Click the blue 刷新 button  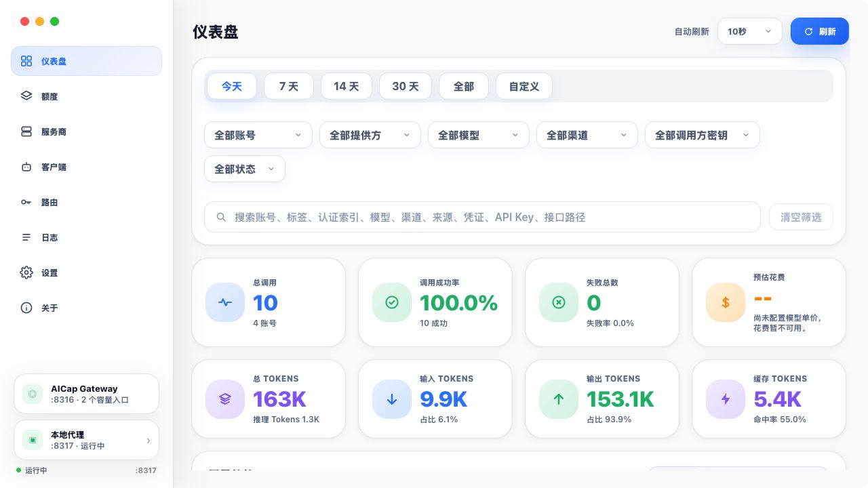tap(820, 31)
